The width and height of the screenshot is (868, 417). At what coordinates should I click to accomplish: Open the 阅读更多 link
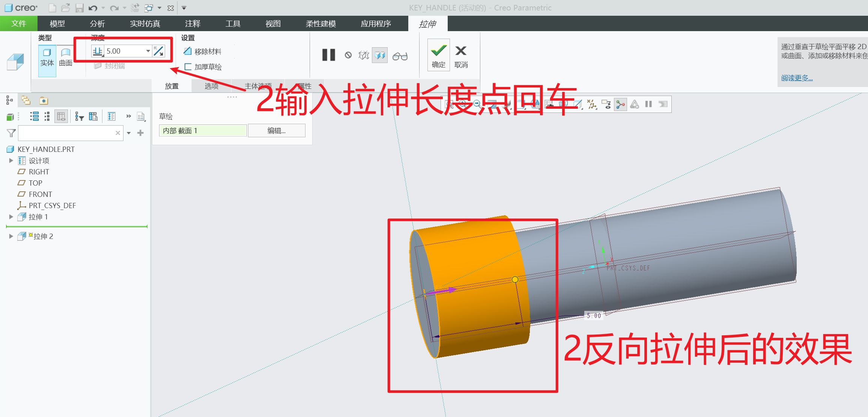pos(796,78)
